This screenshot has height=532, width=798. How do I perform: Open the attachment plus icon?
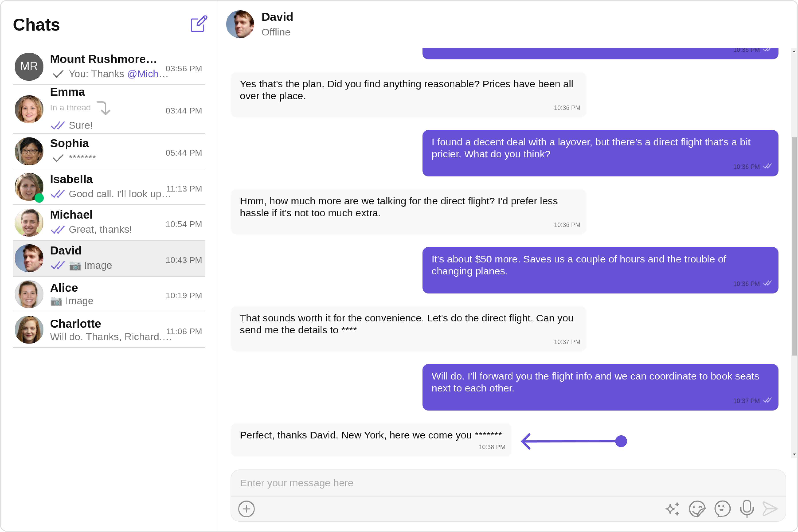[x=246, y=509]
